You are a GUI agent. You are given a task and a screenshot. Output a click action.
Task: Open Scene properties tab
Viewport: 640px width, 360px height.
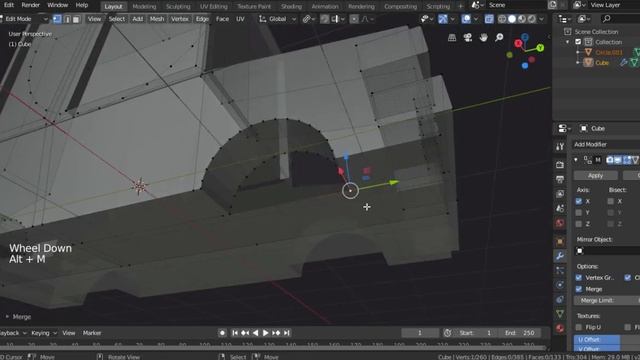(560, 209)
